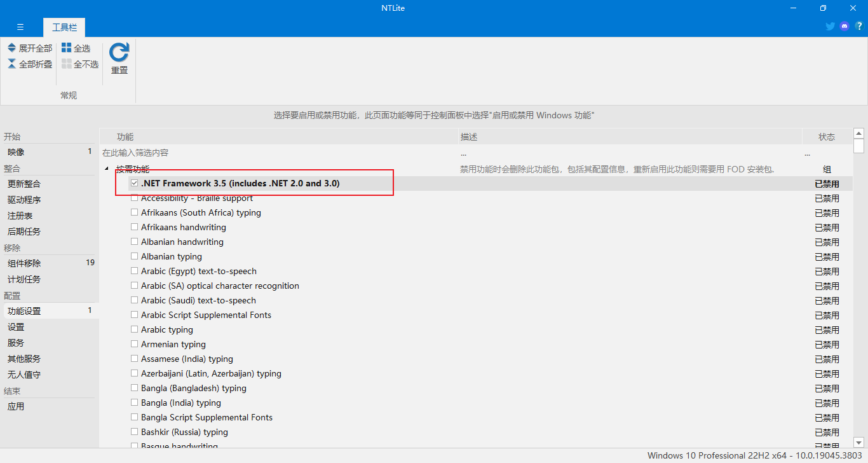Check Arabic typing checkbox
Screen dimensions: 868x463
pyautogui.click(x=134, y=329)
